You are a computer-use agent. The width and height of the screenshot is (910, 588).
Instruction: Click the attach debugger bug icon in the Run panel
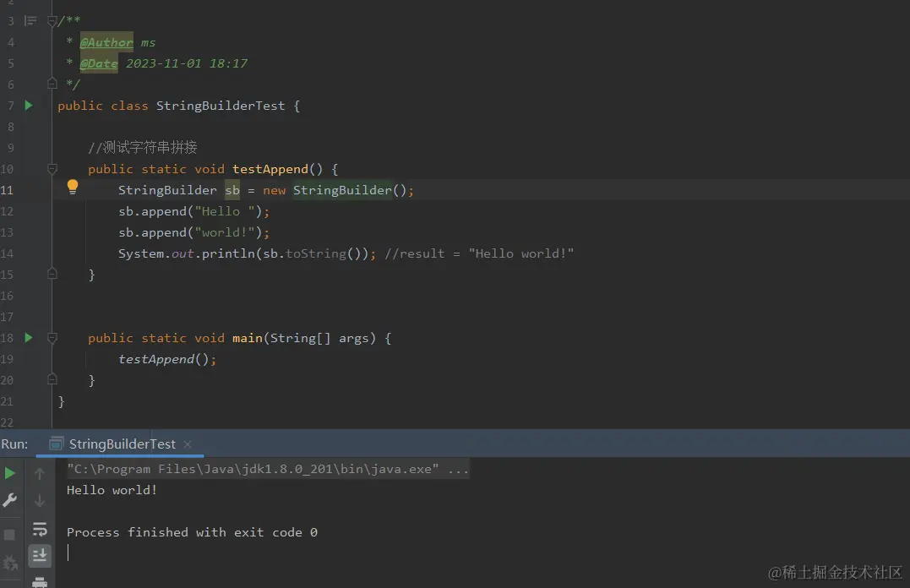tap(10, 563)
